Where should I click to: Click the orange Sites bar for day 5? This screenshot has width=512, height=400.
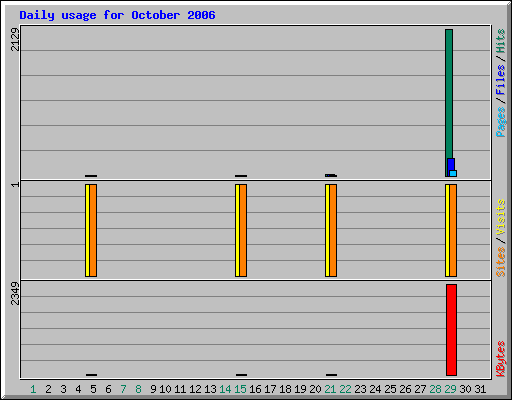(93, 230)
